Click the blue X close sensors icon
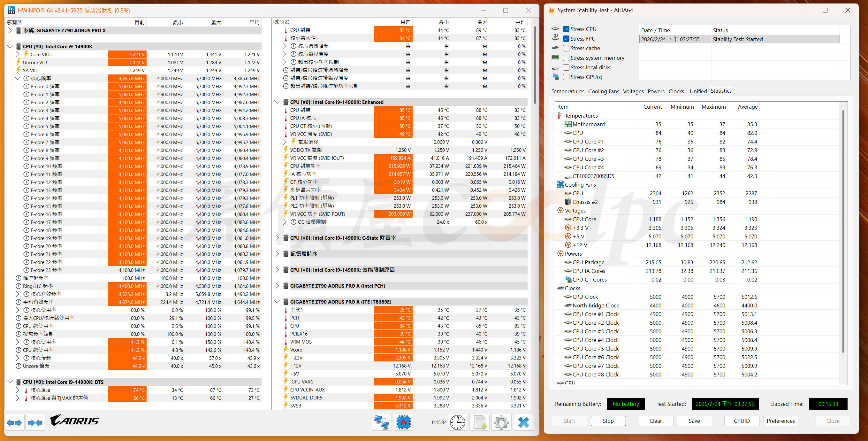 523,422
